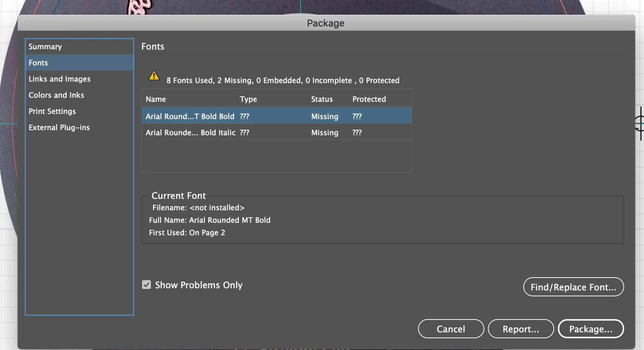Click the Protected ??? cell of Bold Italic row
This screenshot has width=644, height=350.
(357, 133)
